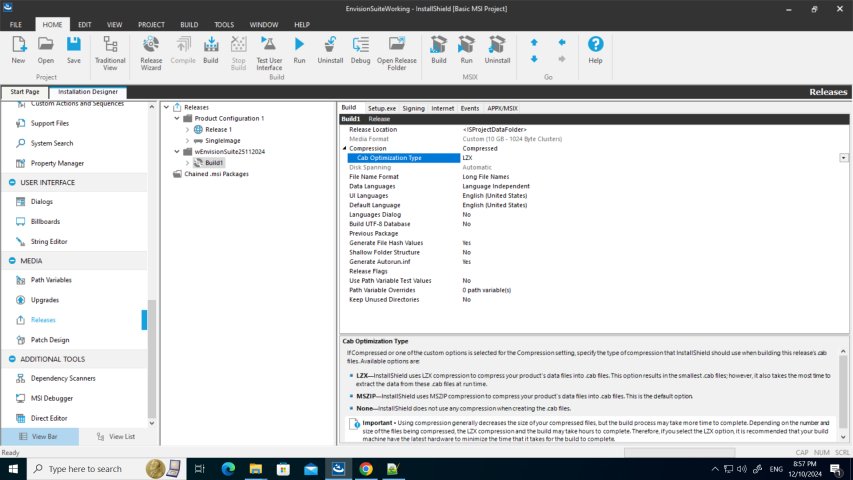The height and width of the screenshot is (480, 853).
Task: Click the MSIX Uninstall icon
Action: pyautogui.click(x=497, y=50)
